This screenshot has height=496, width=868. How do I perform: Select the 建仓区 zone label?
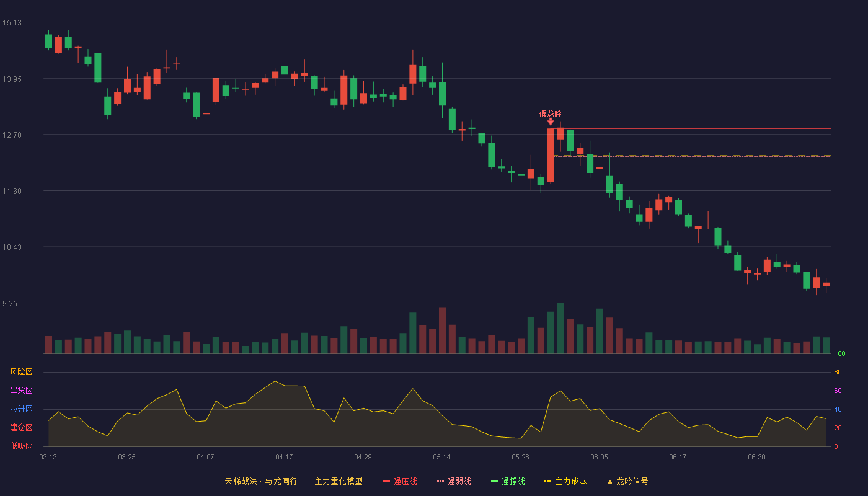tap(21, 428)
